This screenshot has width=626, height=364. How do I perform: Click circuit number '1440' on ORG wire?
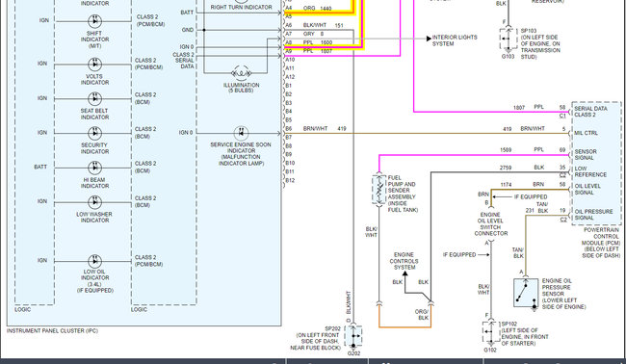[x=326, y=8]
